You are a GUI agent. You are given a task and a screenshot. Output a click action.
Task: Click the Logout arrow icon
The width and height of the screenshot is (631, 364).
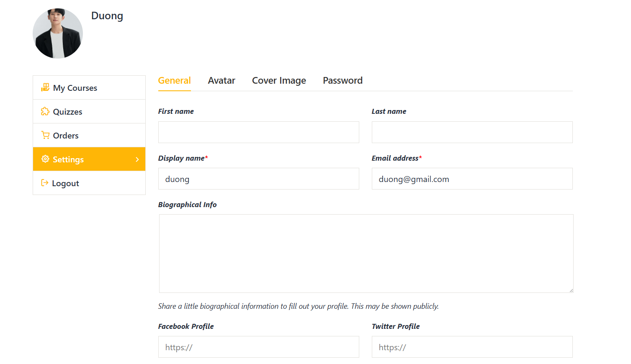click(45, 183)
